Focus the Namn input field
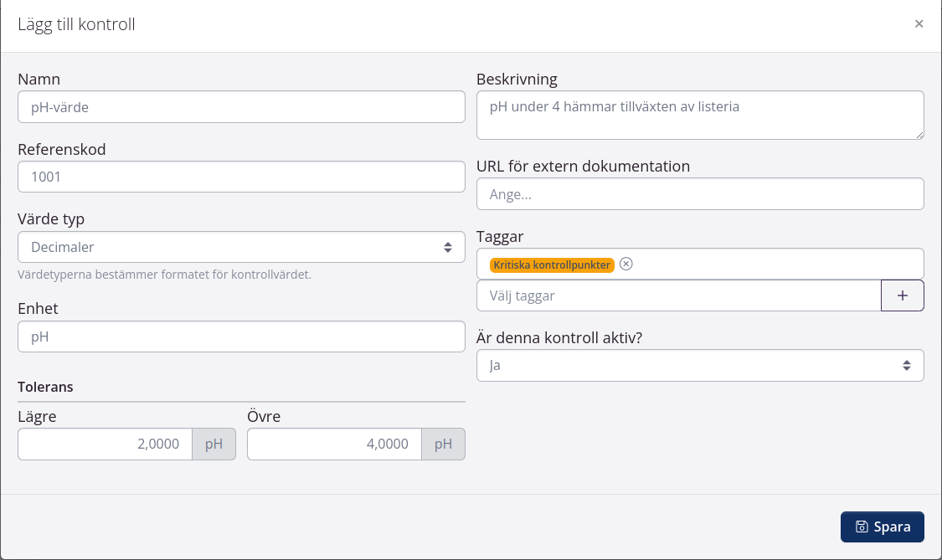This screenshot has width=942, height=560. (x=241, y=107)
